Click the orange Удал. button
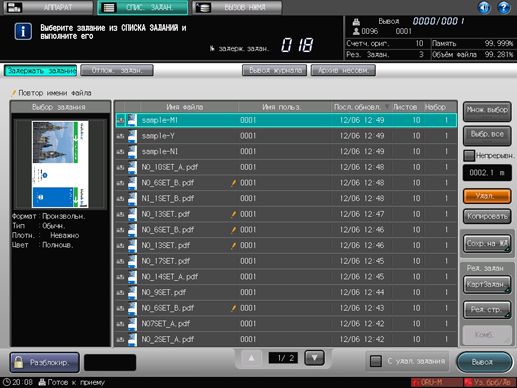This screenshot has width=517, height=388. [x=487, y=196]
